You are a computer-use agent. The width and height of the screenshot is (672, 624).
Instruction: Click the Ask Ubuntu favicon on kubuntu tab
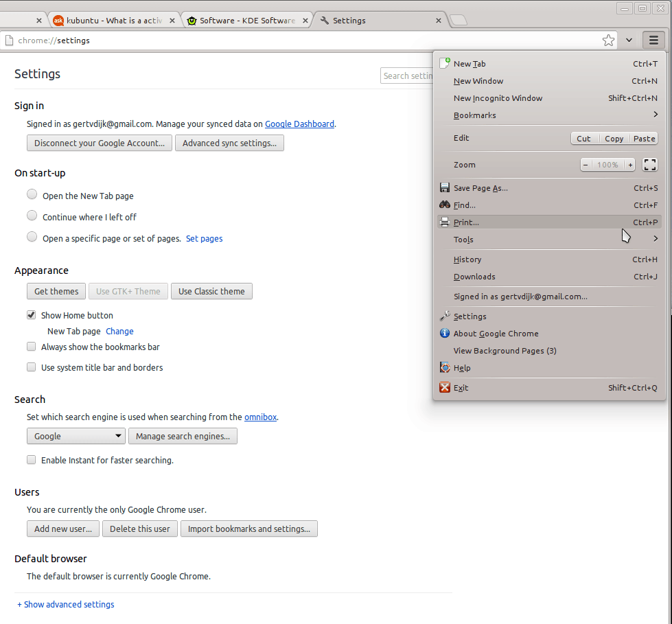tap(58, 20)
